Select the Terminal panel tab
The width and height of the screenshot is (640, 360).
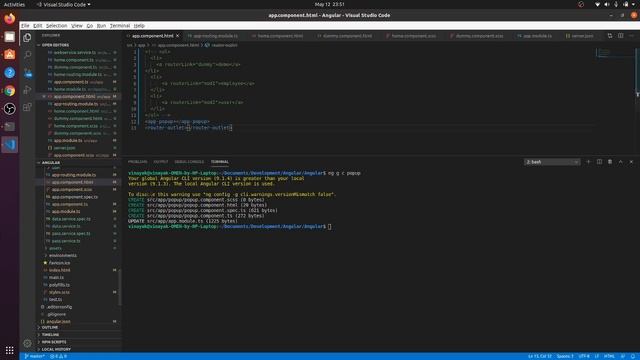click(x=220, y=162)
